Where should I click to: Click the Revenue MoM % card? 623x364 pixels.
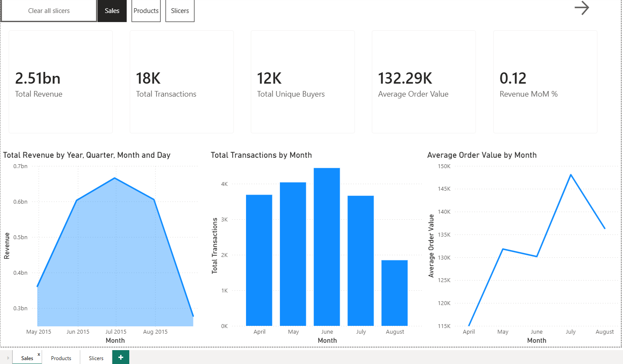pyautogui.click(x=545, y=81)
